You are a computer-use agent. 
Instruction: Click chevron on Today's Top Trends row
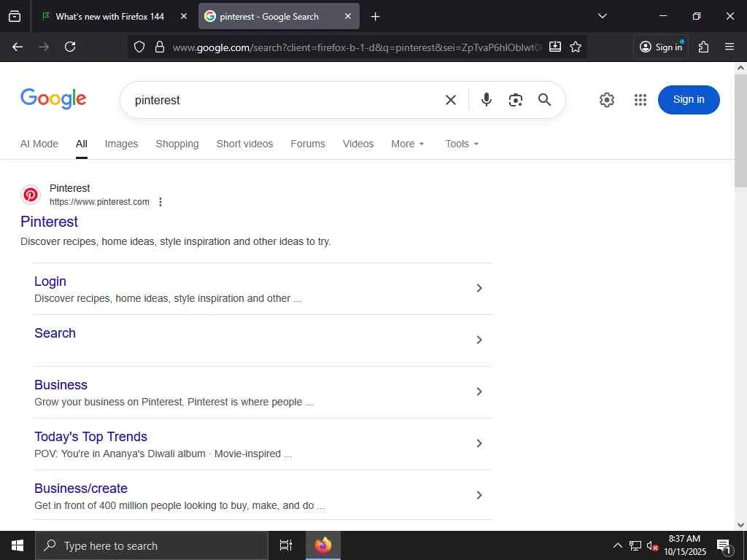pos(479,443)
